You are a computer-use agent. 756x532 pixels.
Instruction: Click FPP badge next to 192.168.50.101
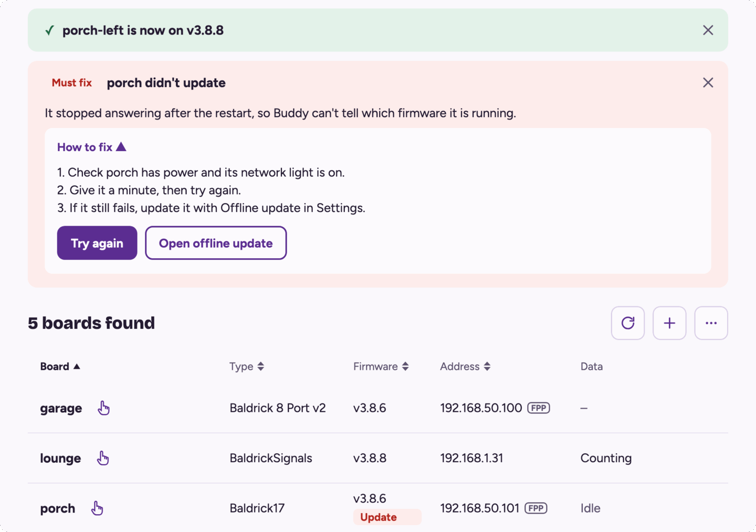(x=536, y=508)
